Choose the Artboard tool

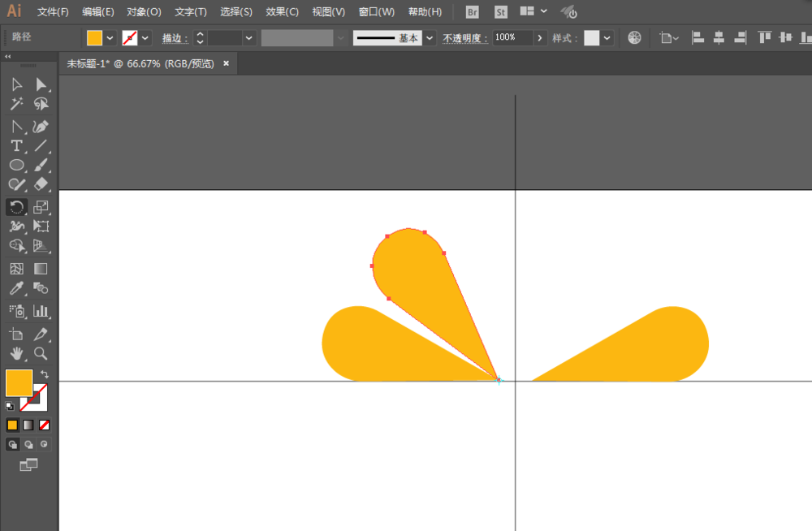click(x=16, y=335)
